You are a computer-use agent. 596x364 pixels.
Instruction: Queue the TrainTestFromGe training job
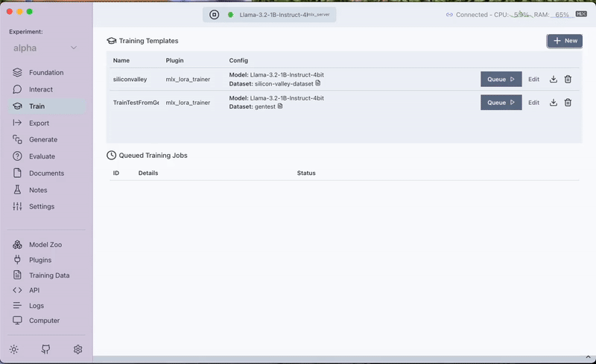pos(501,103)
